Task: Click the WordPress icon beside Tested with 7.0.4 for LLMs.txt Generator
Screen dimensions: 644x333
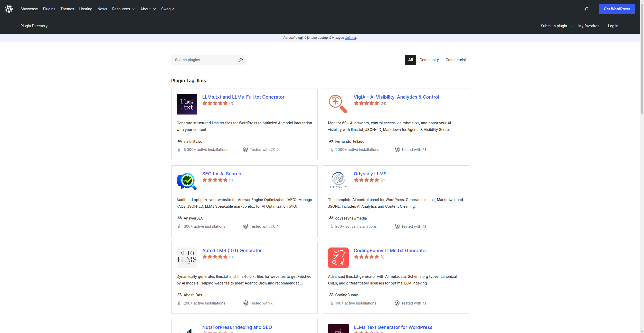Action: [245, 149]
